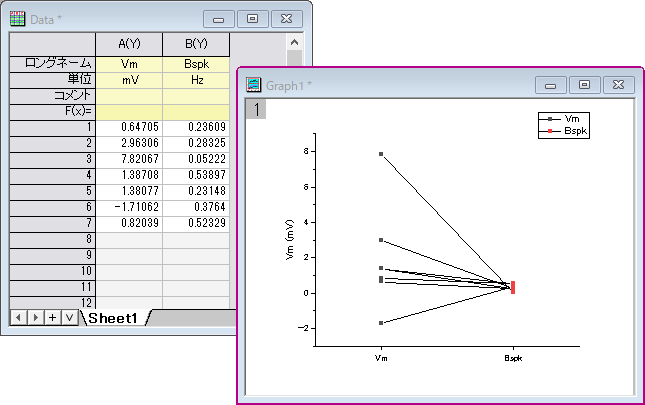The width and height of the screenshot is (645, 405).
Task: Click the scroll up arrow in Data window
Action: pyautogui.click(x=294, y=42)
